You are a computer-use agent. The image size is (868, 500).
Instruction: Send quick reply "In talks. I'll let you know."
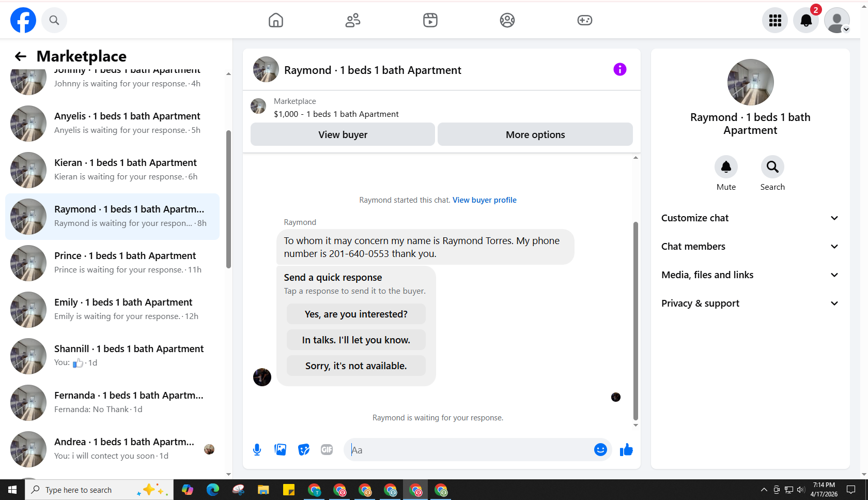(x=356, y=340)
